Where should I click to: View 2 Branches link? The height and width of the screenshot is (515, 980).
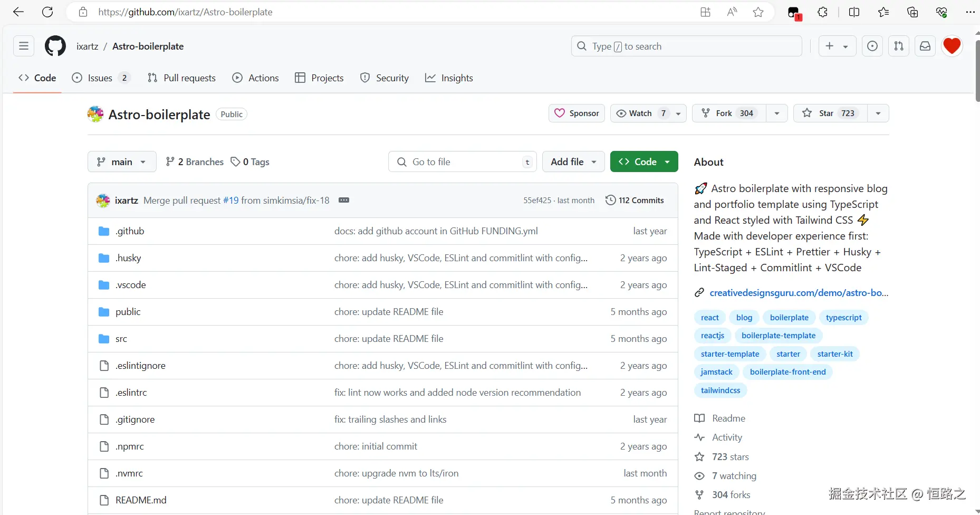point(195,162)
